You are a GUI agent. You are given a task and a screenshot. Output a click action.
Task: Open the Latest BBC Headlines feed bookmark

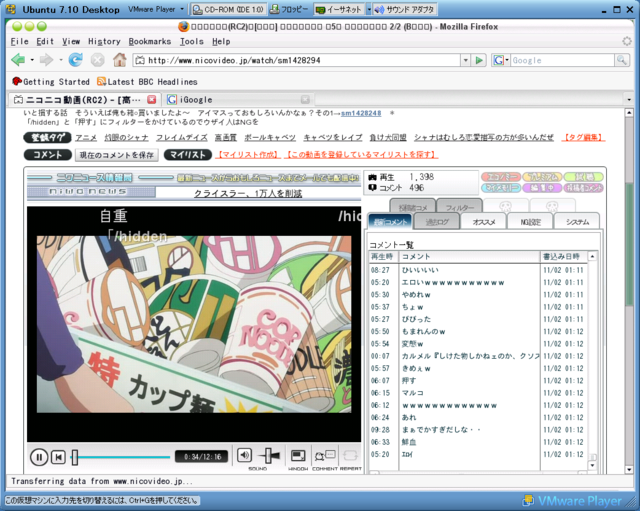pos(147,82)
